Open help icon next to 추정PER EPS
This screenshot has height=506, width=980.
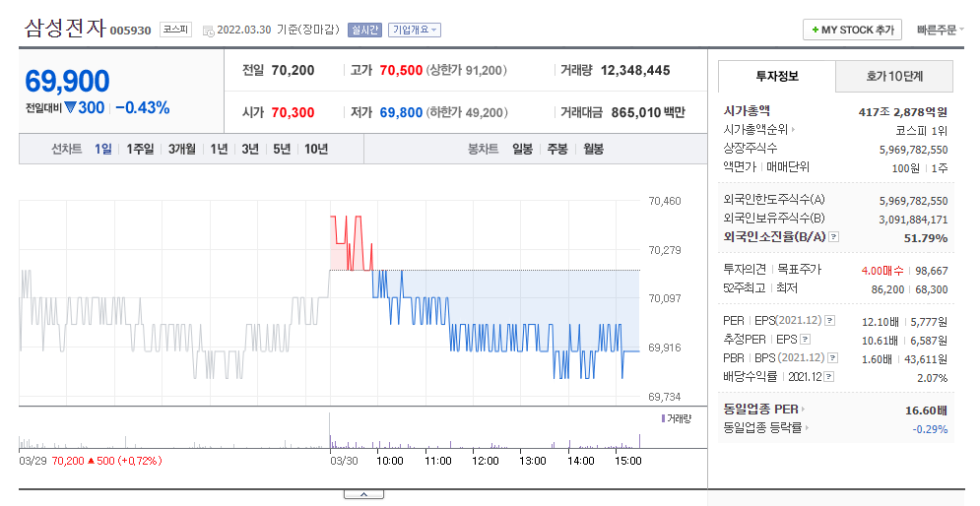806,340
